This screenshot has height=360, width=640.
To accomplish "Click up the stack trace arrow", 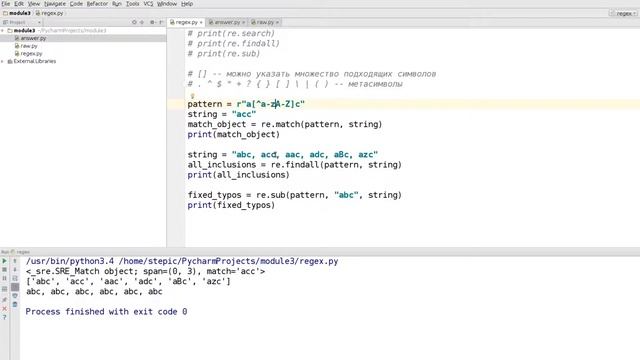I will (x=15, y=261).
